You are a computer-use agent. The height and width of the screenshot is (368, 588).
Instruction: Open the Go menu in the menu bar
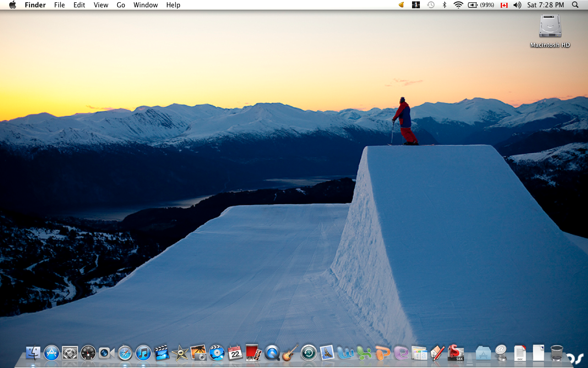pyautogui.click(x=121, y=5)
